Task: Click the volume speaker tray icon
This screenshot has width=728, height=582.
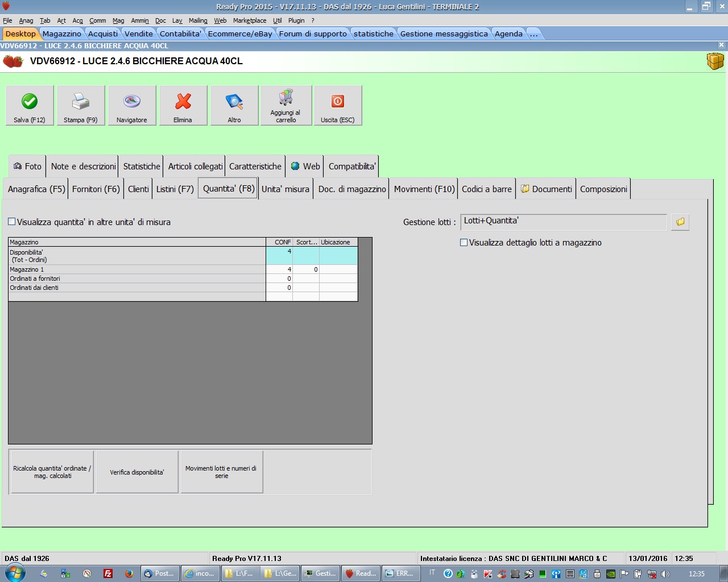Action: point(665,573)
